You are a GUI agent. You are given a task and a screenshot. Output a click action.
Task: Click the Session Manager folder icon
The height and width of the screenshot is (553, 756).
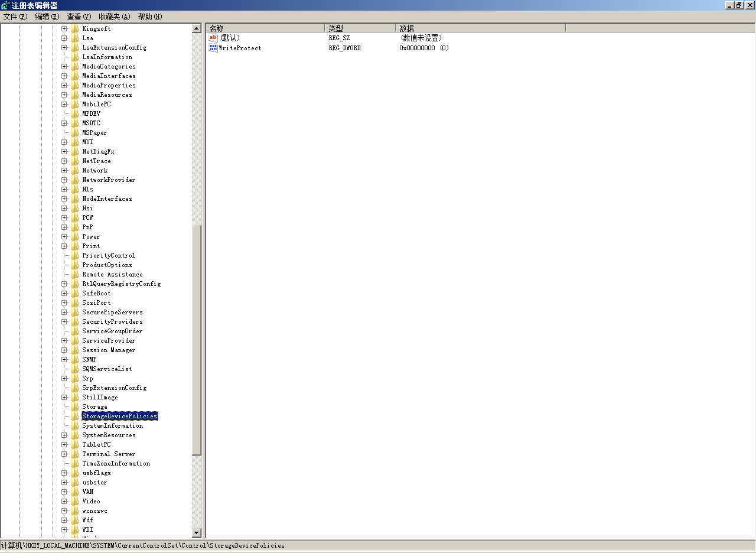74,350
